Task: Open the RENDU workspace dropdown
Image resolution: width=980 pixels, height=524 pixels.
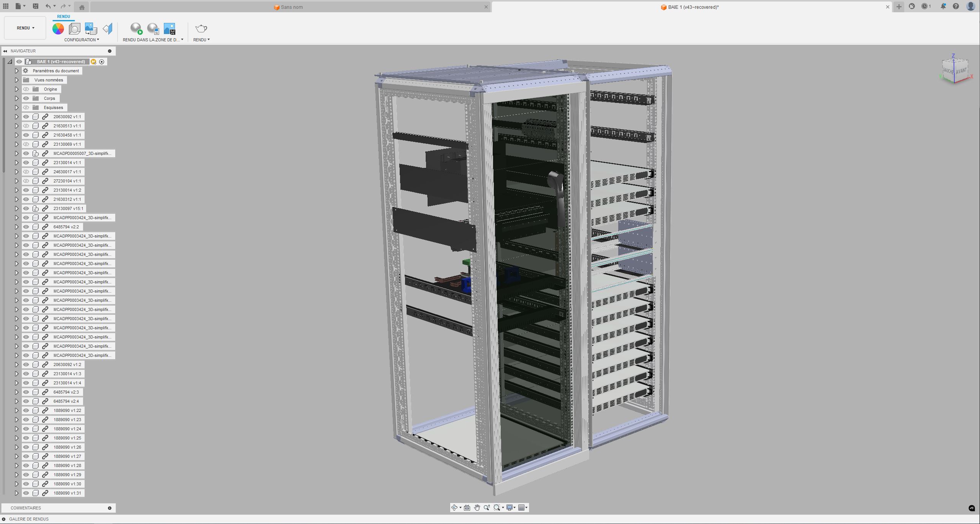Action: tap(25, 28)
